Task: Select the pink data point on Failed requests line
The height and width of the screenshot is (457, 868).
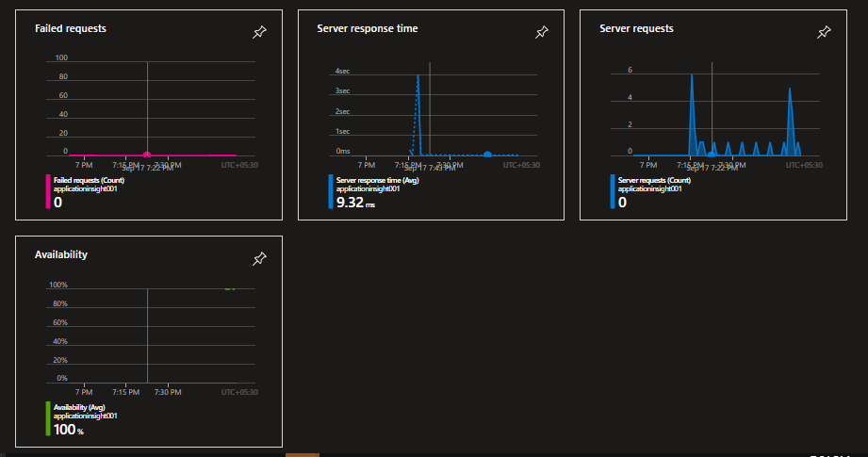Action: 146,155
